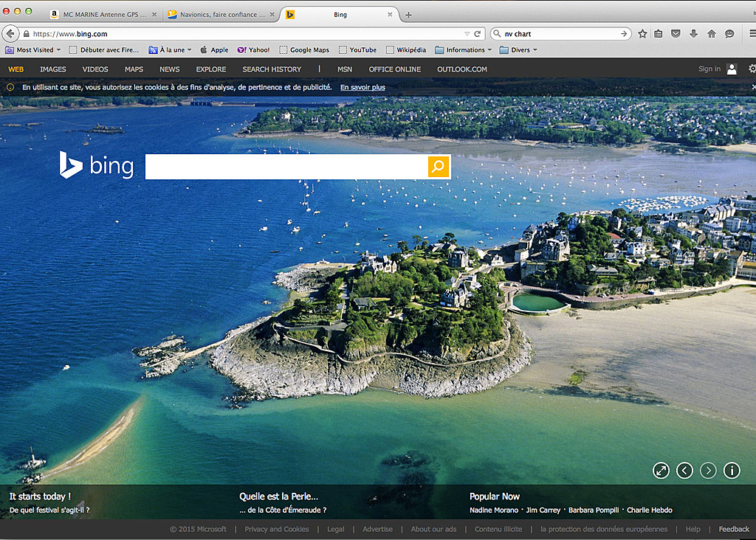Open the Apple bookmark

pyautogui.click(x=214, y=49)
